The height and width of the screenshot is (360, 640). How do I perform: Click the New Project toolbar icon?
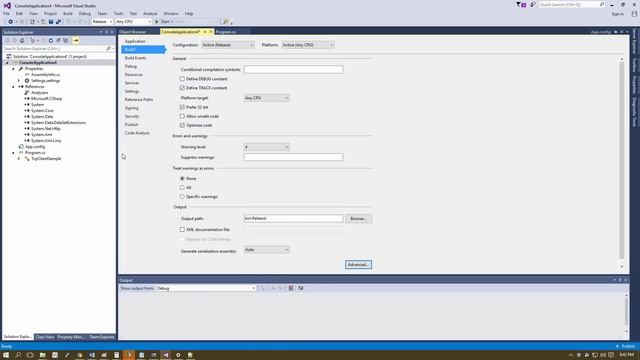click(32, 22)
